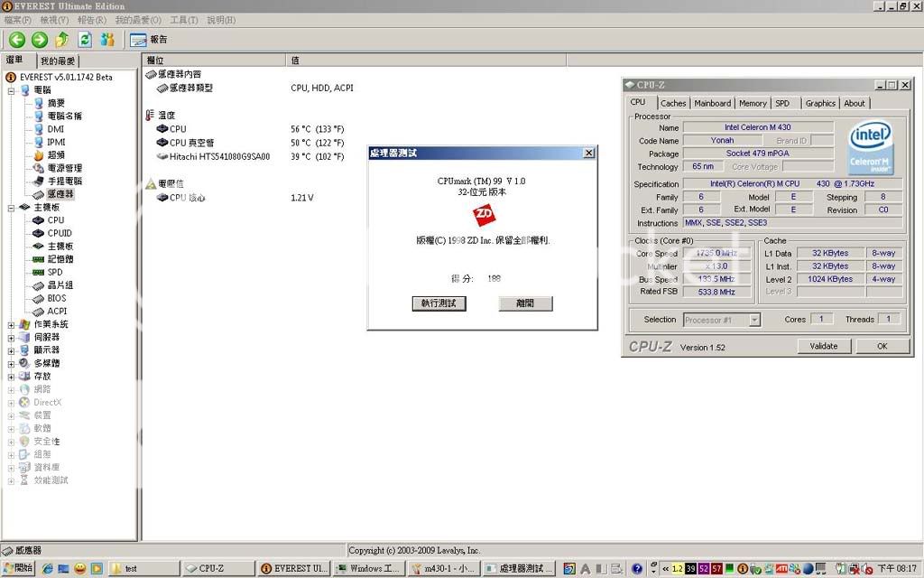Click the 值 column header

(x=427, y=61)
